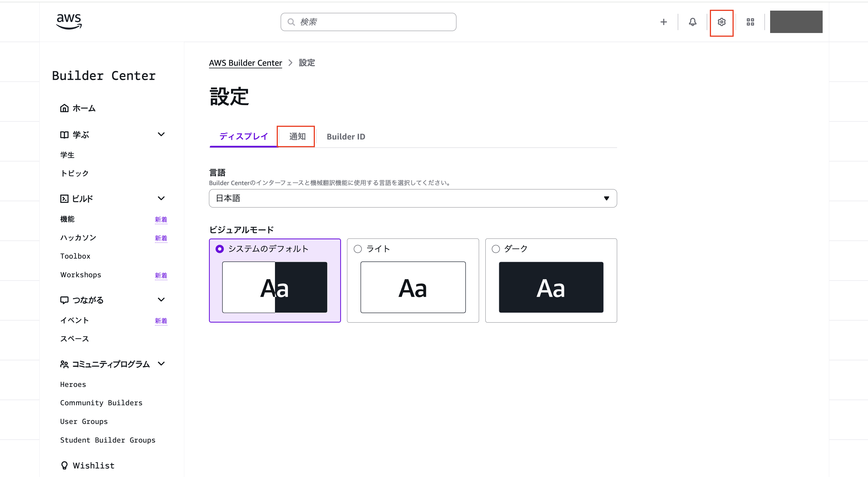Select the ダーク radio button
Image resolution: width=868 pixels, height=477 pixels.
click(x=496, y=249)
